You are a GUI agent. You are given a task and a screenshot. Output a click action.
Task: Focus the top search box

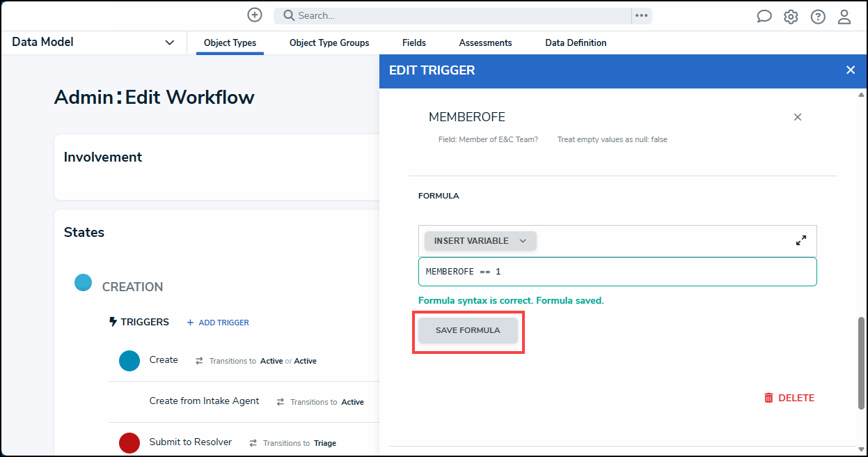(x=452, y=15)
